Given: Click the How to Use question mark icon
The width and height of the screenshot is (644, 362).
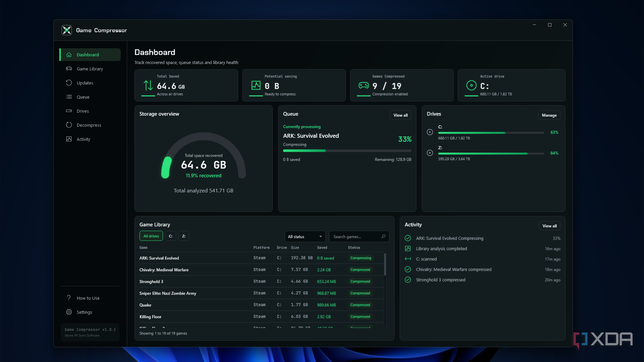Looking at the screenshot, I should (69, 298).
